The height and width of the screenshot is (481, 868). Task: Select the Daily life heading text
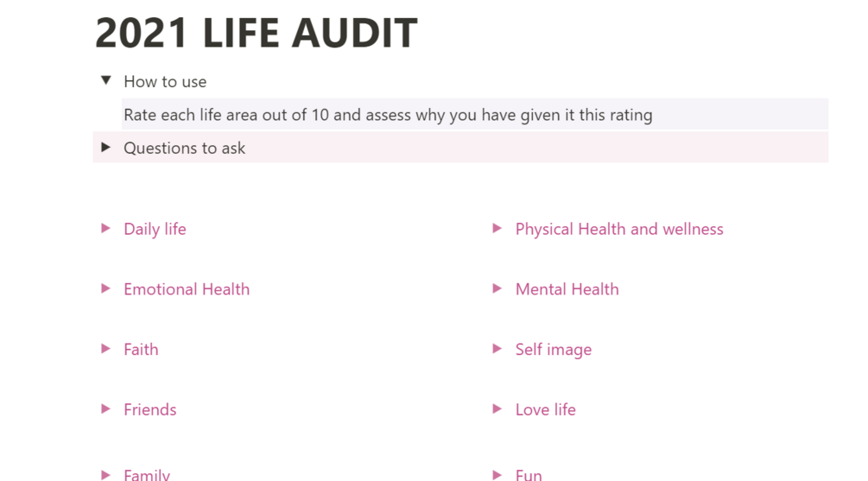[155, 229]
